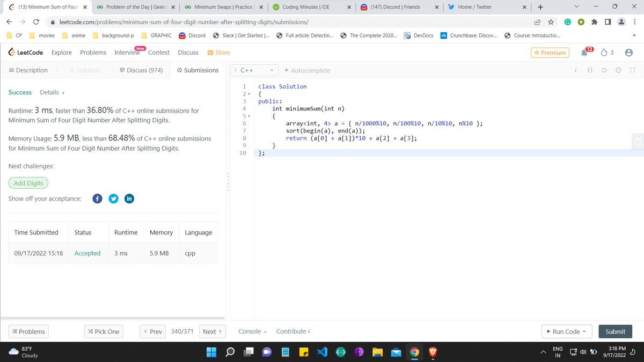Screen dimensions: 644x362
Task: Click the editor info icon
Action: [x=575, y=70]
